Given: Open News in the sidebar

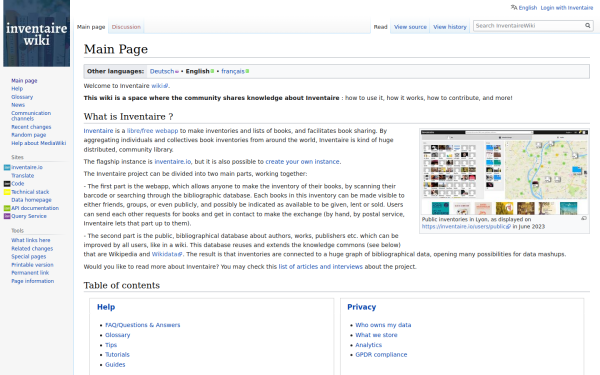Looking at the screenshot, I should point(18,105).
